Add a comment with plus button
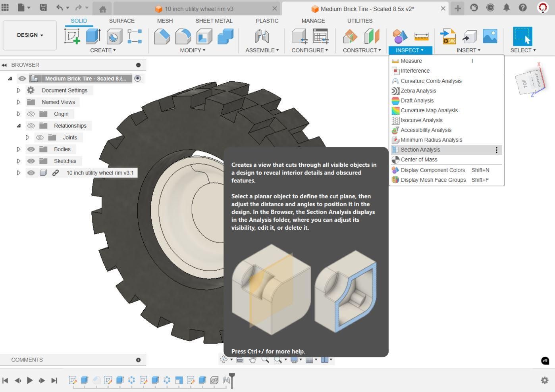 138,360
